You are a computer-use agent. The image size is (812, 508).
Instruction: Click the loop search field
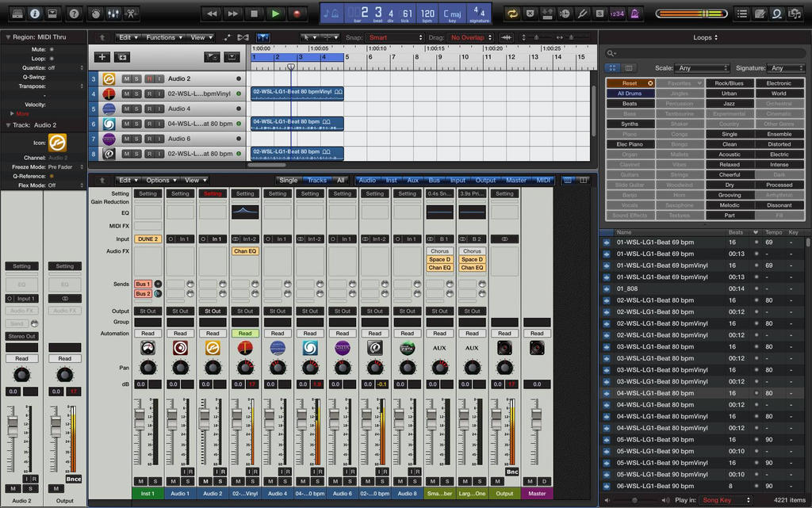[x=704, y=53]
